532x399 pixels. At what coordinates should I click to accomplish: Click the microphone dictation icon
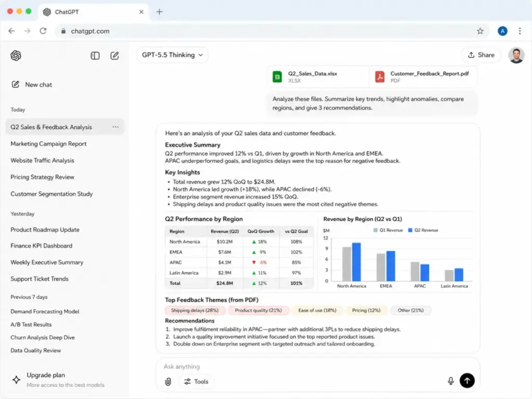pos(450,381)
